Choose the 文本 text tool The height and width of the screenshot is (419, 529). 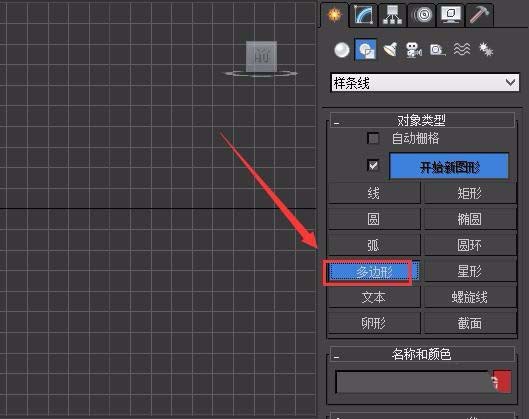[x=374, y=297]
